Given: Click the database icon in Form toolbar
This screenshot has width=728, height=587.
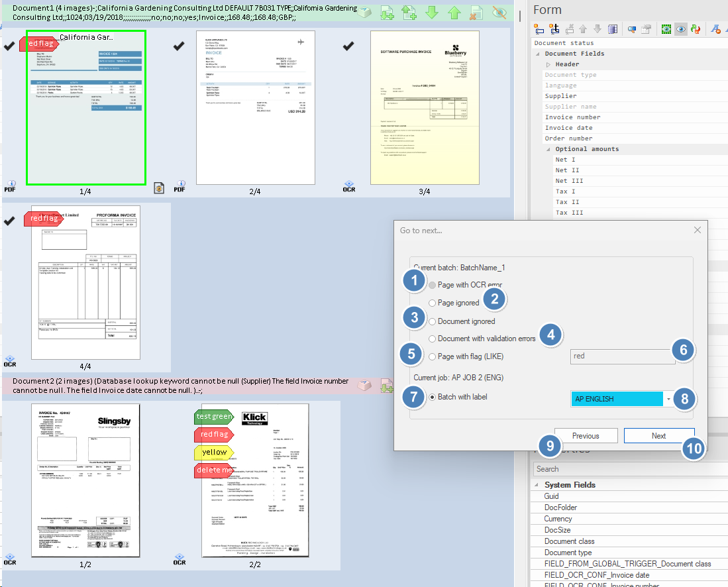Looking at the screenshot, I should tap(613, 29).
